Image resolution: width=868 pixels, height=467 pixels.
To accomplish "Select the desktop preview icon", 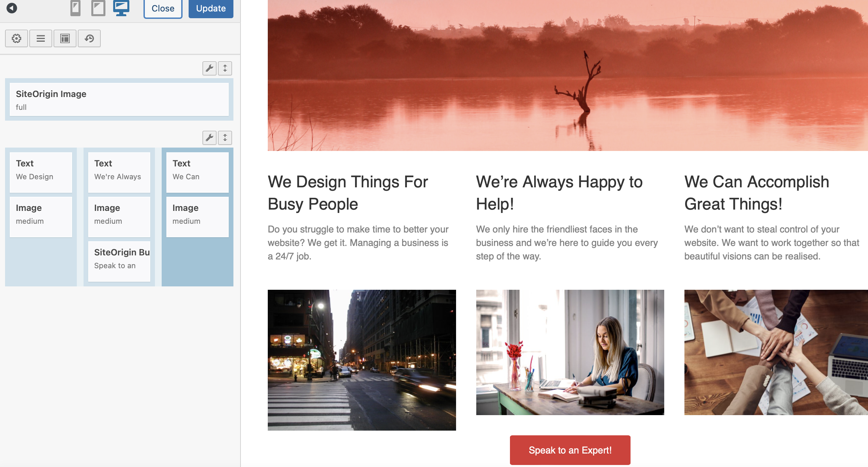I will 121,8.
